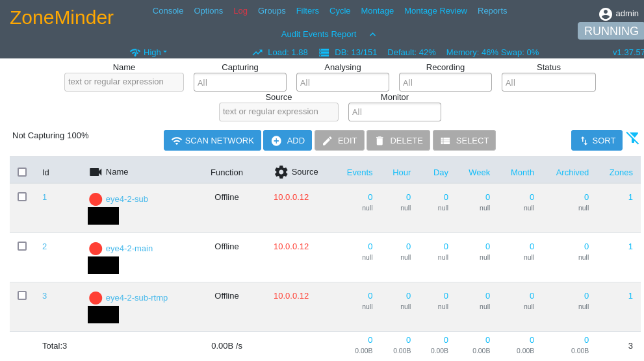Open the High bandwidth dropdown
Screen dimensions: 644x361
[x=155, y=53]
